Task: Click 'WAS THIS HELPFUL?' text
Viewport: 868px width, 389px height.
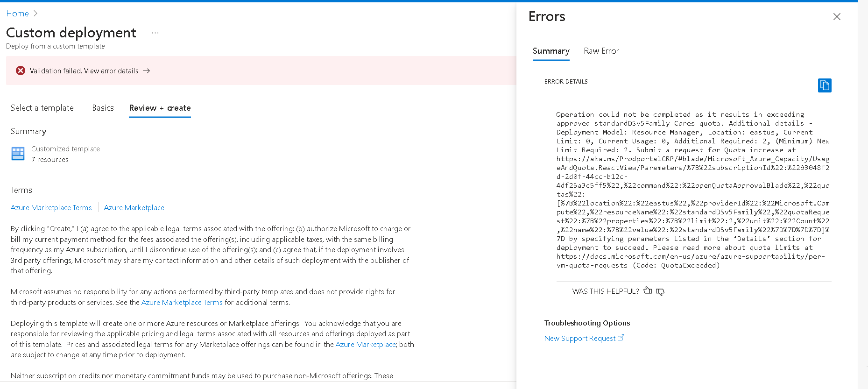Action: click(x=606, y=291)
